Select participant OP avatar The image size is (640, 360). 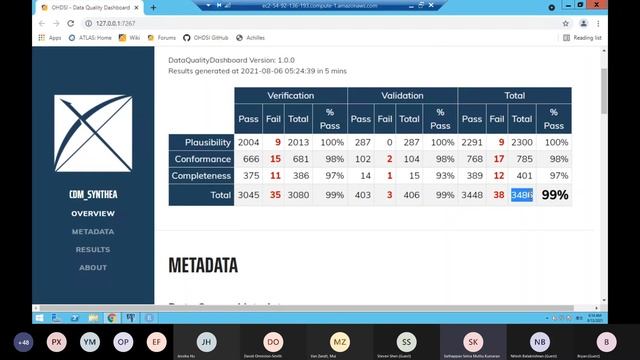pyautogui.click(x=123, y=342)
